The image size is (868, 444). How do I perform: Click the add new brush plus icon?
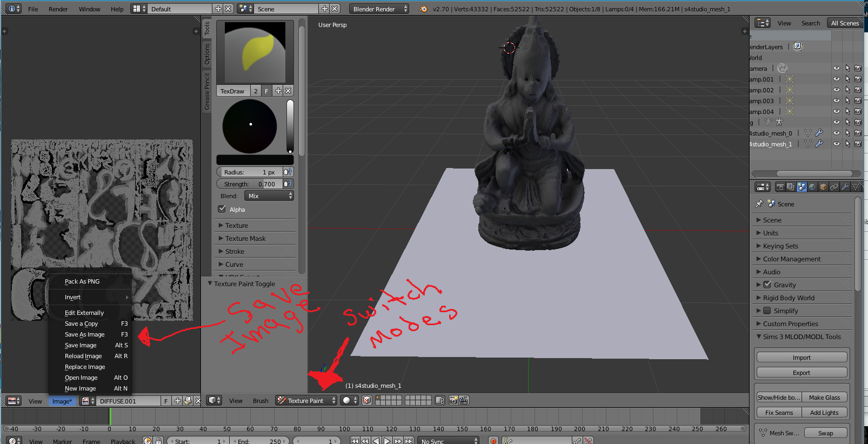(278, 91)
